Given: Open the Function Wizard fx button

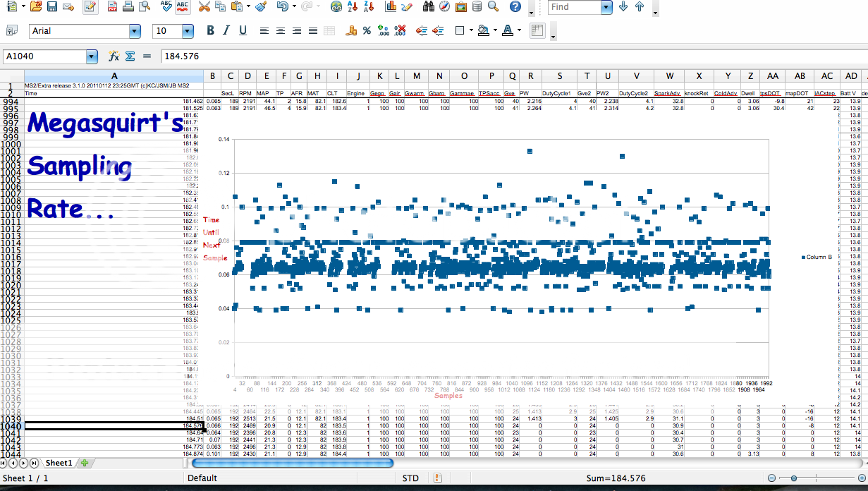Looking at the screenshot, I should (x=113, y=56).
